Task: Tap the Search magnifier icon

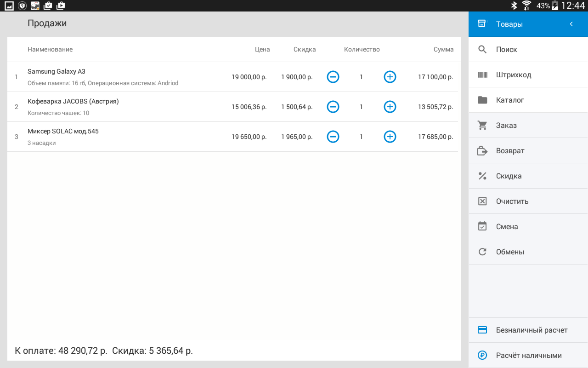Action: [x=482, y=50]
